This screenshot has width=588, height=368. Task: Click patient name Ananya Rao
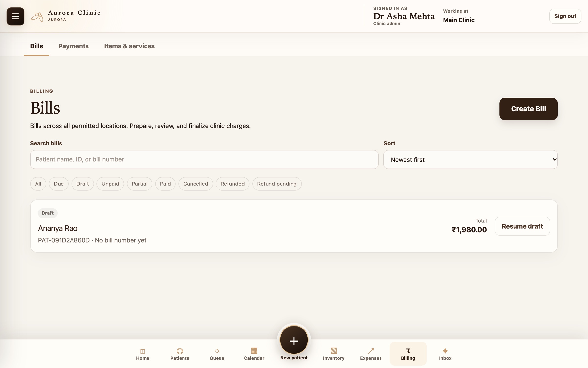(58, 228)
